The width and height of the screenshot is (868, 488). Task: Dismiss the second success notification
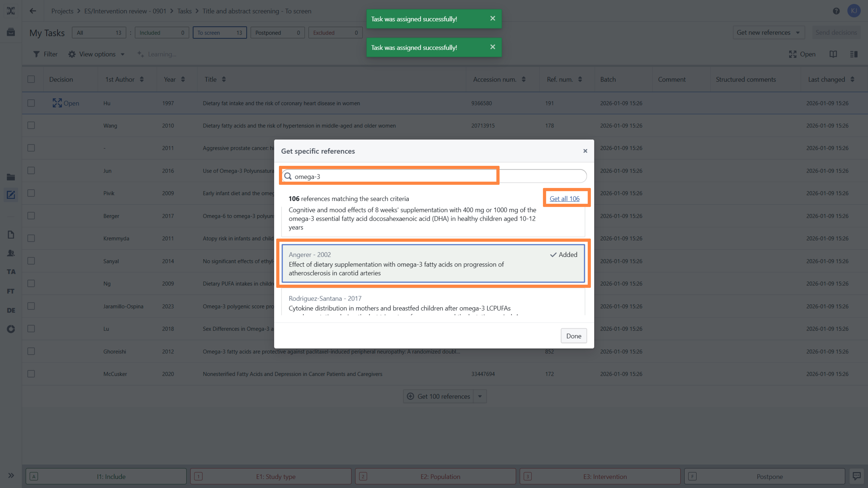click(493, 47)
